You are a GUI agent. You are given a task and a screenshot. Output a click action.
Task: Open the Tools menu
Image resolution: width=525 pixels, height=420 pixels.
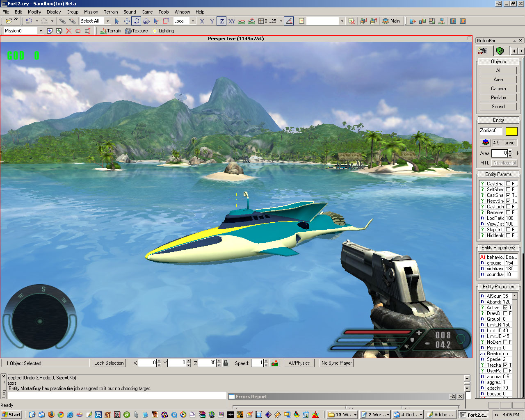(x=164, y=12)
